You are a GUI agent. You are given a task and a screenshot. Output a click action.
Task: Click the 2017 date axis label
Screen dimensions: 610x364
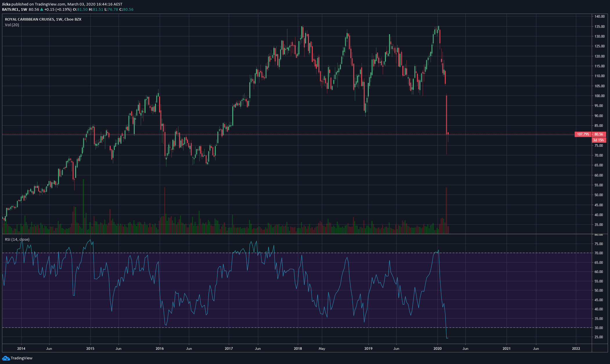229,349
